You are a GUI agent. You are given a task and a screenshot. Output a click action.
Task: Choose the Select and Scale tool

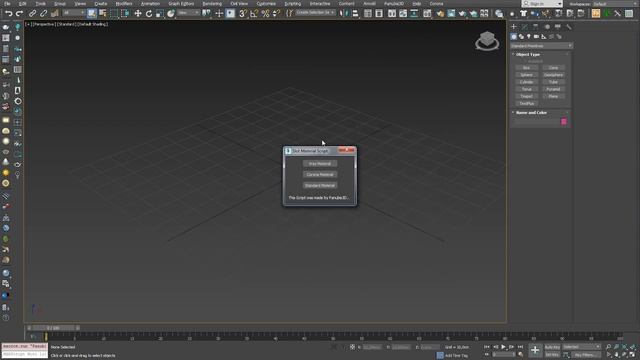click(160, 13)
